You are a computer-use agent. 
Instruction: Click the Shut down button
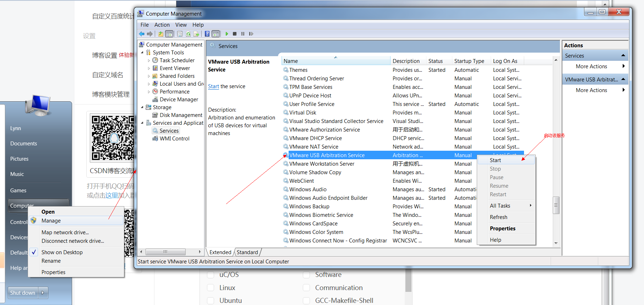tap(23, 293)
